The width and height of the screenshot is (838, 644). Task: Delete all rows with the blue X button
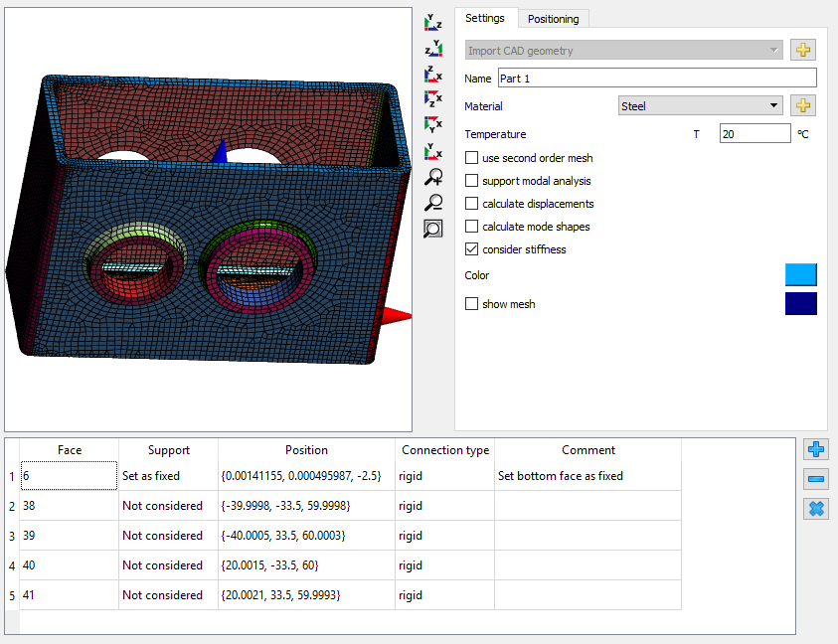click(x=816, y=509)
